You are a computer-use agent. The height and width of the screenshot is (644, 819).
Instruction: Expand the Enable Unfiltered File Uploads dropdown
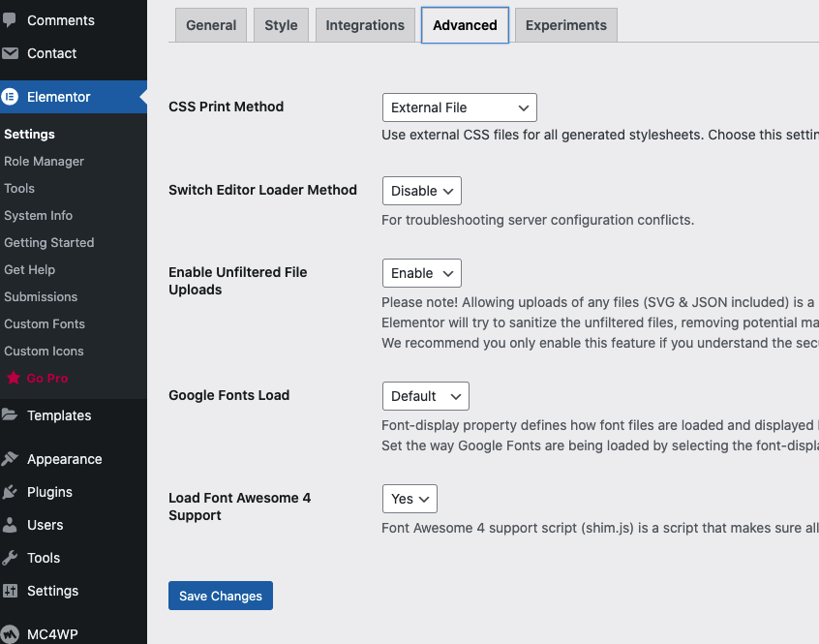421,274
